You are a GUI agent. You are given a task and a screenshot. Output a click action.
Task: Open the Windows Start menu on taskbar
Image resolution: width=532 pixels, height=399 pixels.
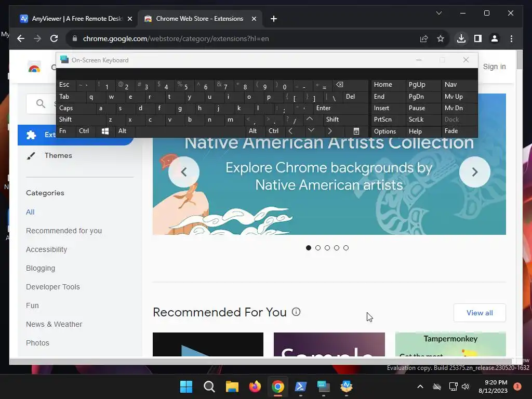point(186,387)
